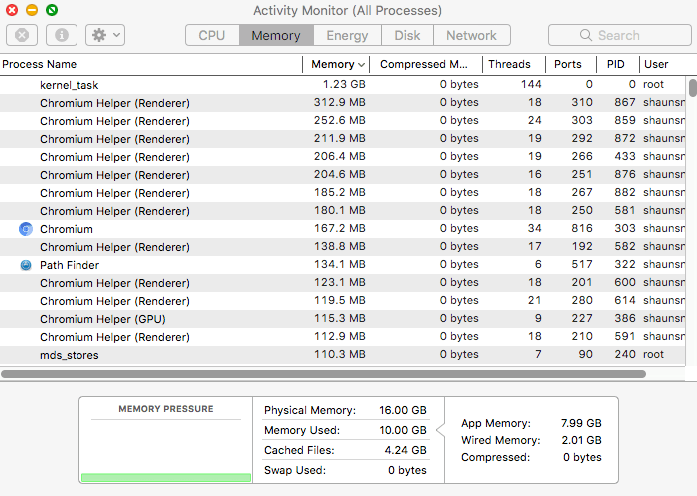Sort by Threads column header
The image size is (697, 496).
(514, 64)
